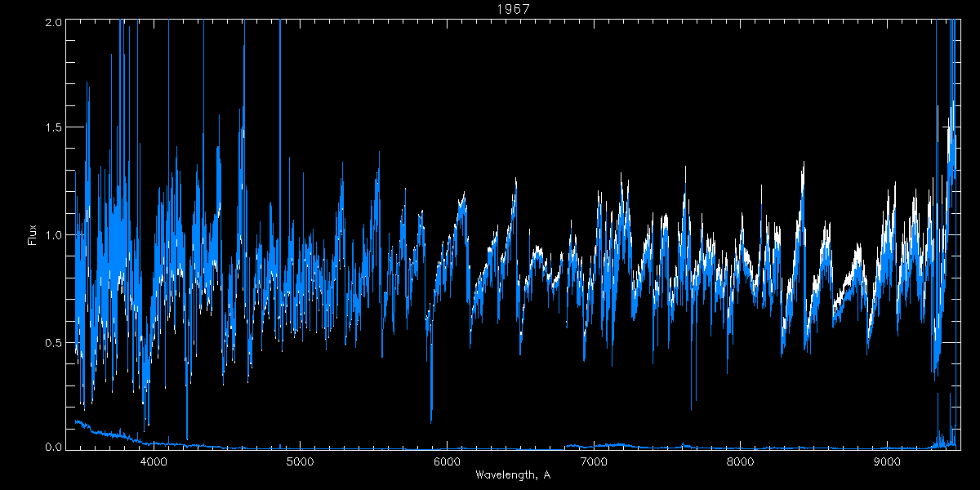Select the 6000 wavelength tick label

coord(447,461)
